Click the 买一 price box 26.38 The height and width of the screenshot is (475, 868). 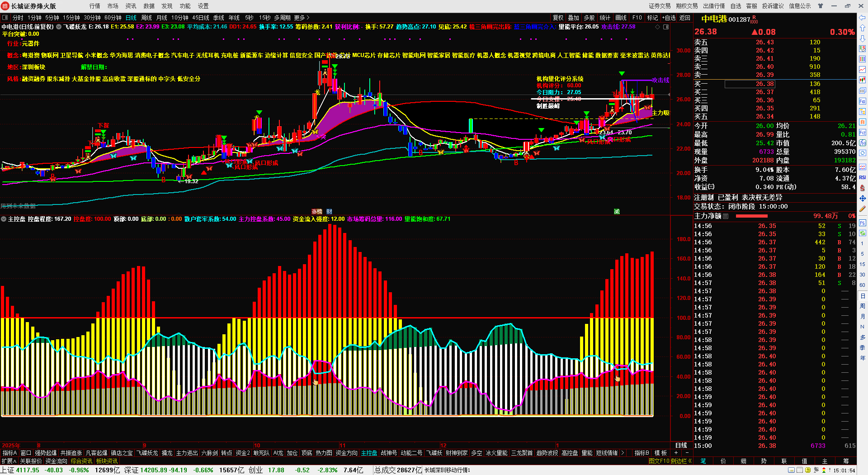click(x=750, y=84)
